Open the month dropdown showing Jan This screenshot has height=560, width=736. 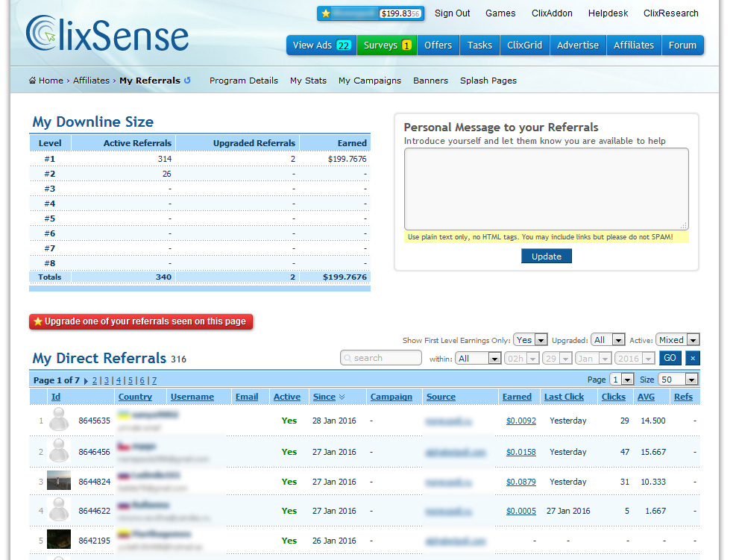point(594,359)
